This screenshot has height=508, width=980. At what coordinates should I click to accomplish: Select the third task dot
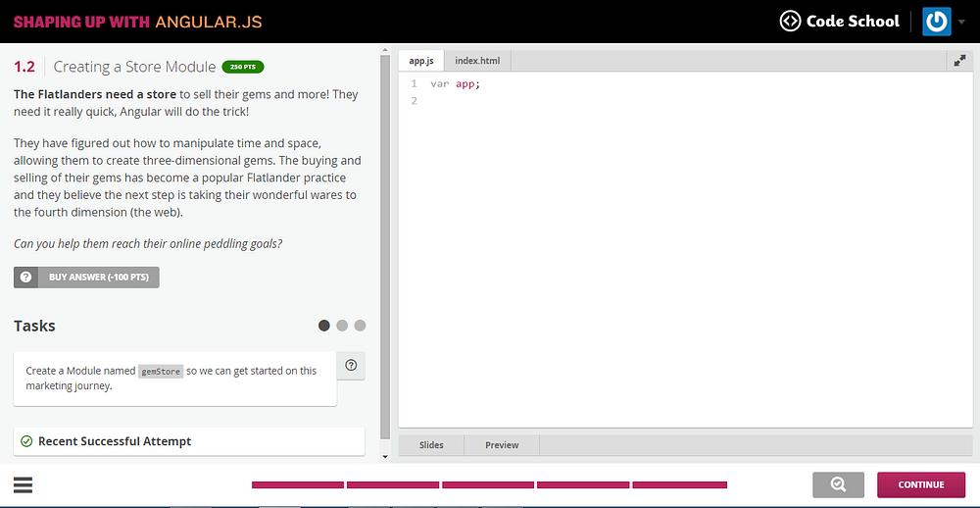click(x=360, y=326)
